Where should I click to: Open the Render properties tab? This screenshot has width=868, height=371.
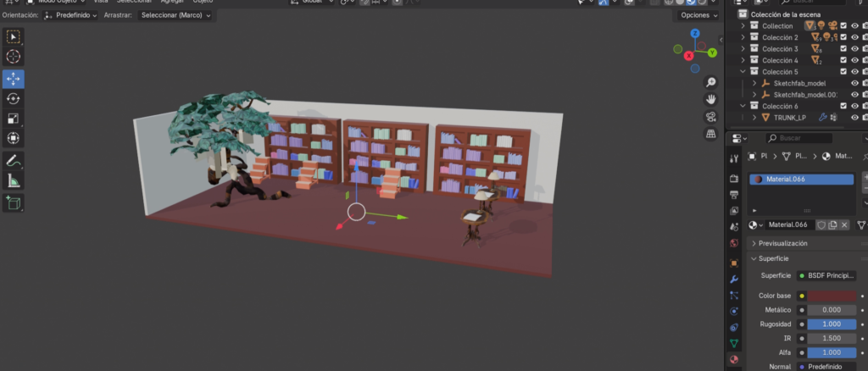tap(734, 179)
